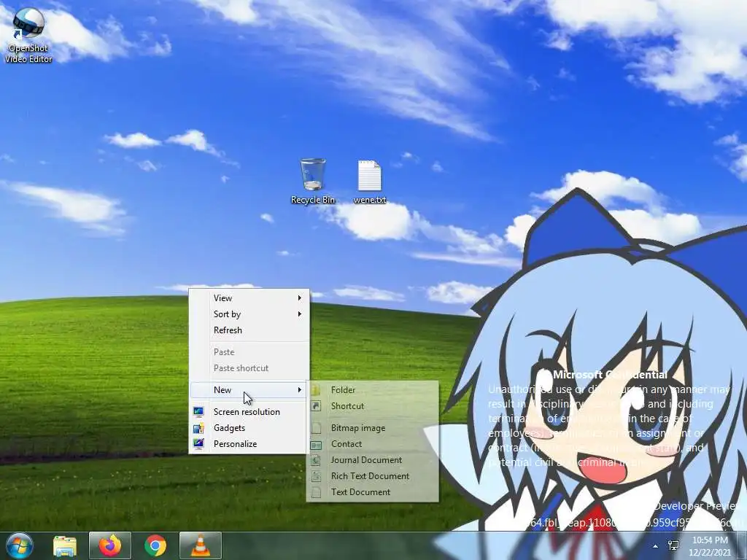
Task: Open the Windows Start orb
Action: (19, 545)
